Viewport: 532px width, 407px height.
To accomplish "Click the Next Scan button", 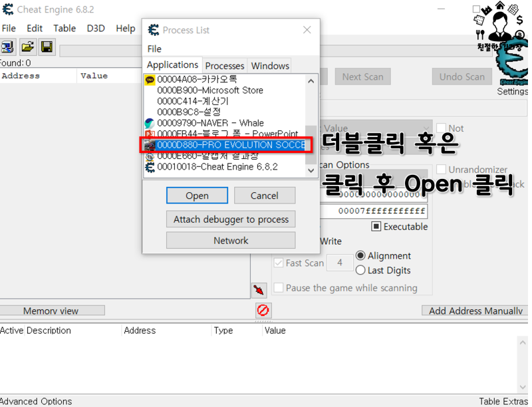I will (x=362, y=76).
